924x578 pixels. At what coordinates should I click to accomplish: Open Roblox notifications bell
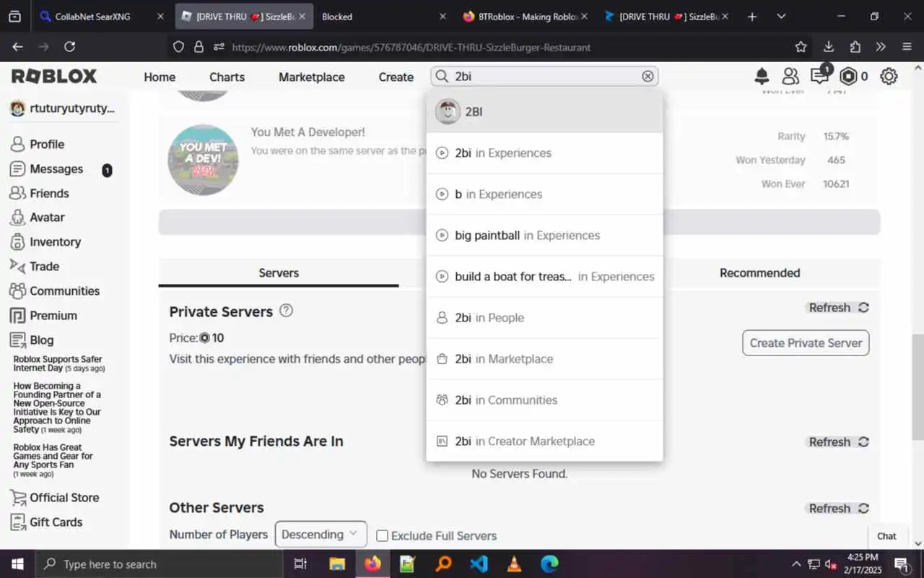point(762,76)
